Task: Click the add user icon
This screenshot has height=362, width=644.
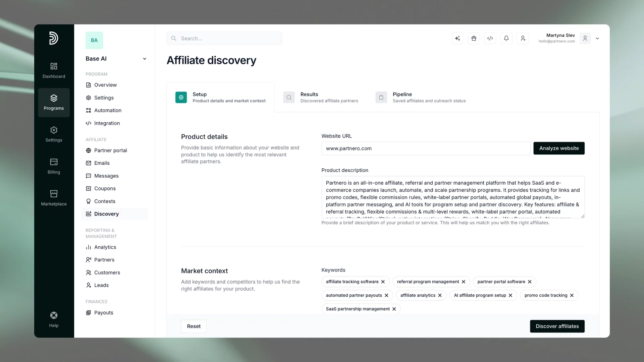Action: 523,38
